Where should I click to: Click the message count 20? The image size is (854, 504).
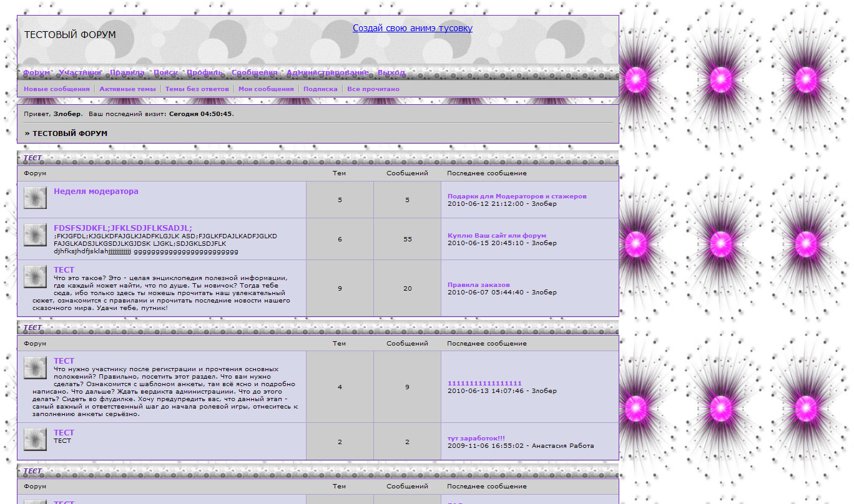tap(408, 289)
